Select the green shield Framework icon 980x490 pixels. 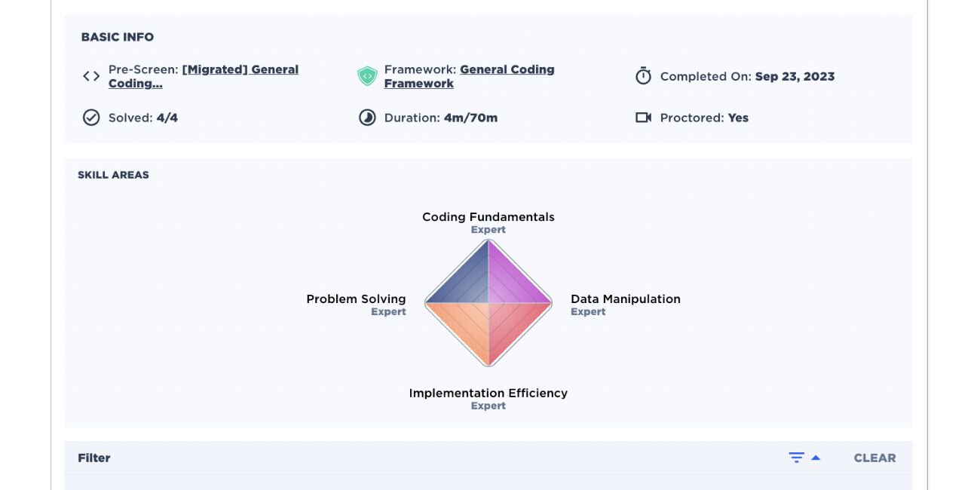pos(367,75)
